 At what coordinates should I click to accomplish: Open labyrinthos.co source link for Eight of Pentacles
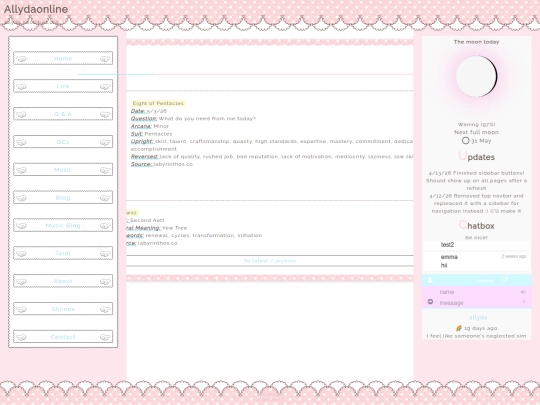173,164
